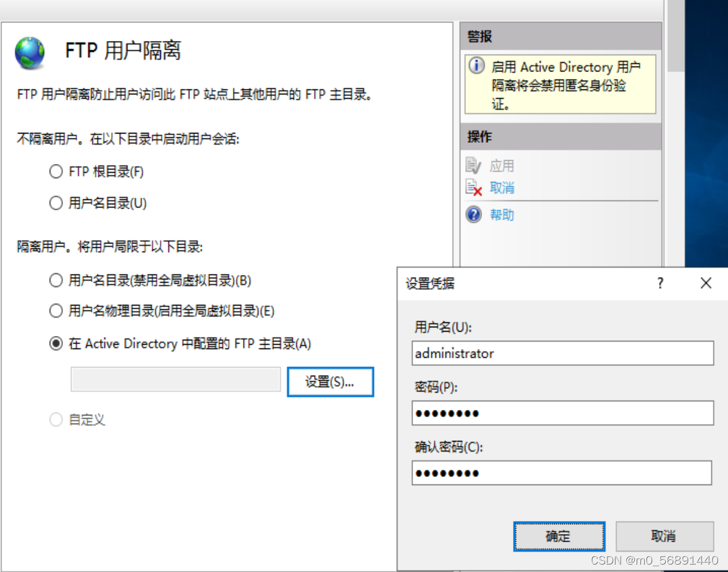Select the 用户名目录(U) radio button

[55, 202]
